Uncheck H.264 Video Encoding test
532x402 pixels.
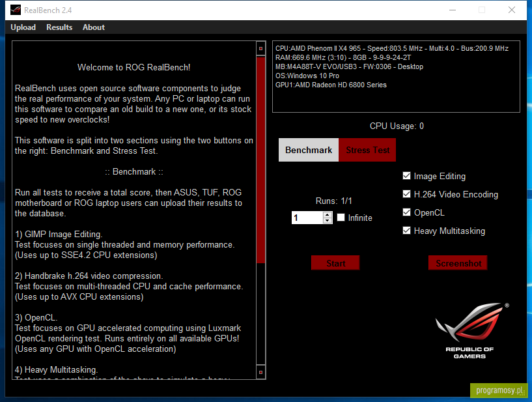406,194
